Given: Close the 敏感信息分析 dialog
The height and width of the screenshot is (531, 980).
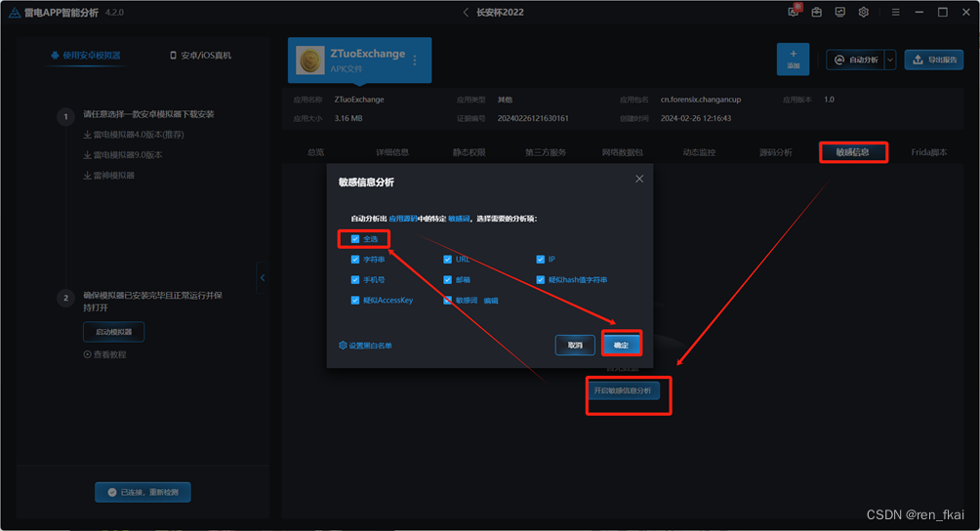Looking at the screenshot, I should click(639, 179).
